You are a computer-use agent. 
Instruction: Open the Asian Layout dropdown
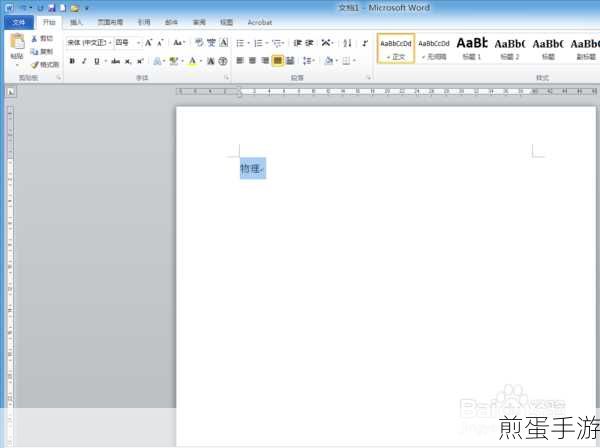pyautogui.click(x=328, y=43)
